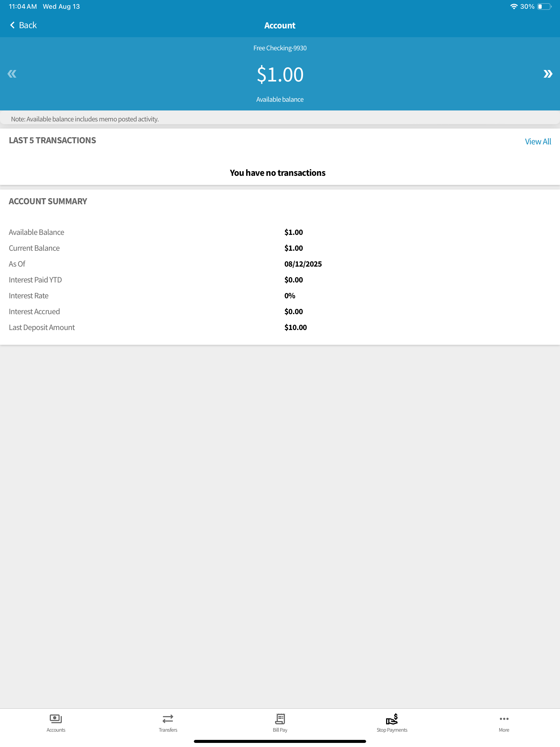
Task: Tap the Back label in header
Action: tap(28, 25)
